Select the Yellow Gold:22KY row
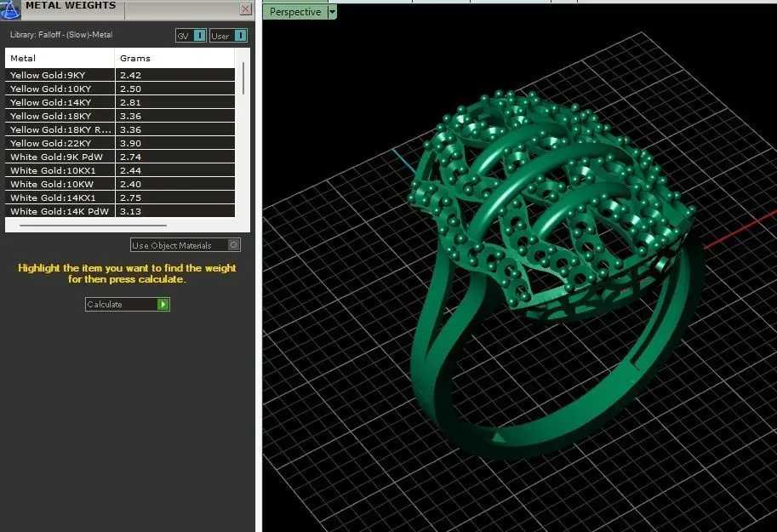This screenshot has height=532, width=777. coord(120,143)
